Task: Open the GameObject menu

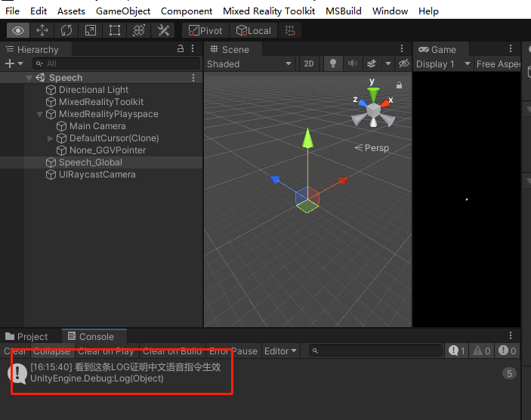Action: (123, 11)
